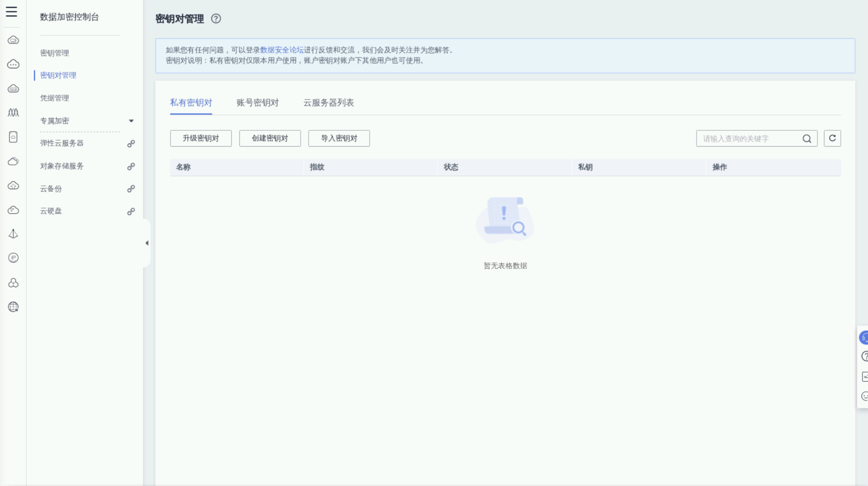Open external link icon next to 弹性云服务器
This screenshot has height=486, width=868.
tap(131, 144)
